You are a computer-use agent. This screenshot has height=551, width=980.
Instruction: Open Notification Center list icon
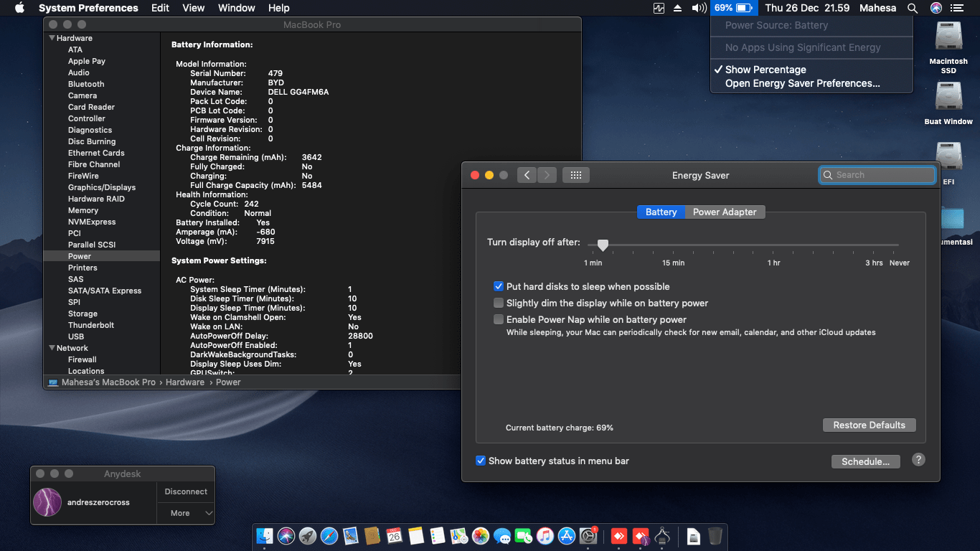click(x=957, y=8)
